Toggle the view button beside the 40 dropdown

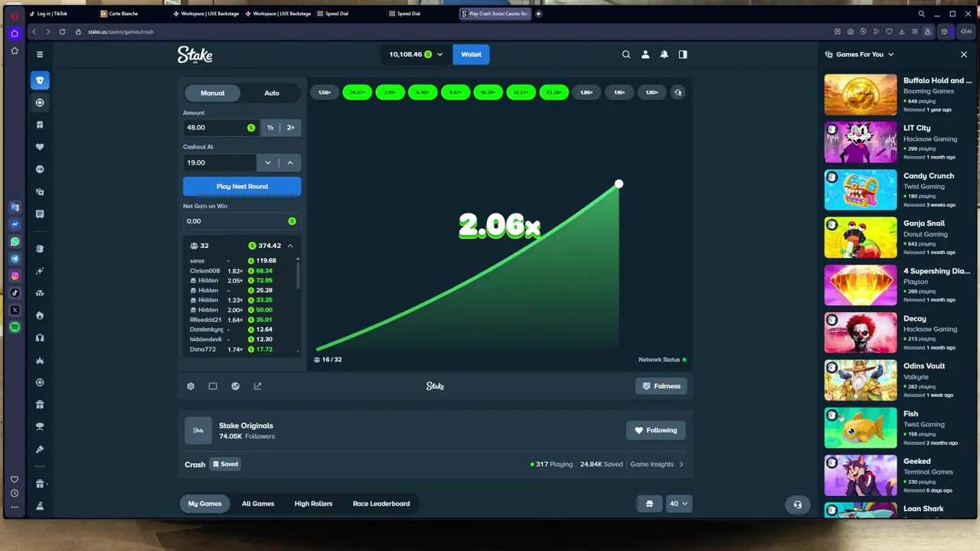click(649, 504)
